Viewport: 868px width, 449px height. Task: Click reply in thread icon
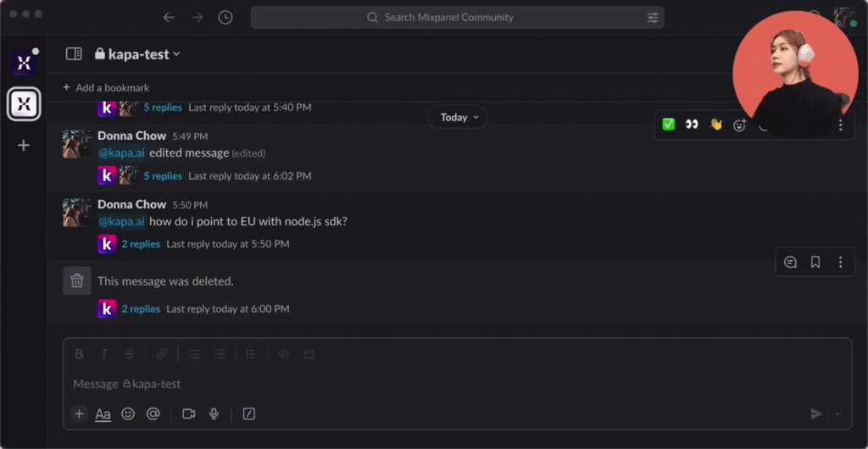coord(790,263)
